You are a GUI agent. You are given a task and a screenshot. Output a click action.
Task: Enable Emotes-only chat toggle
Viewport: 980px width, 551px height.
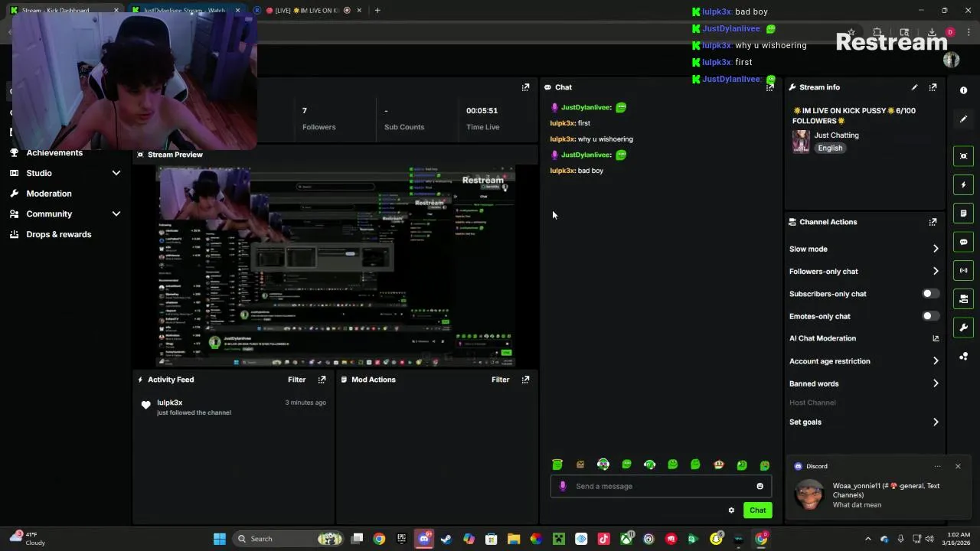tap(930, 316)
